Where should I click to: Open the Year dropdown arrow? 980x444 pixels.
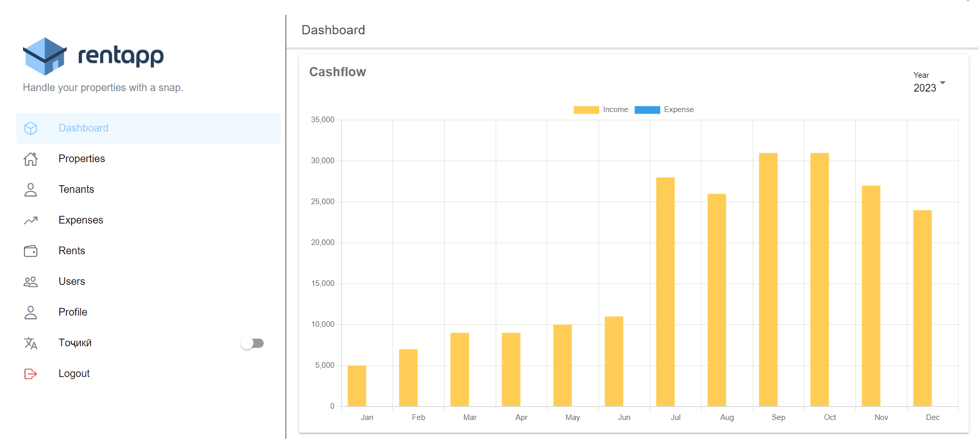click(x=943, y=83)
